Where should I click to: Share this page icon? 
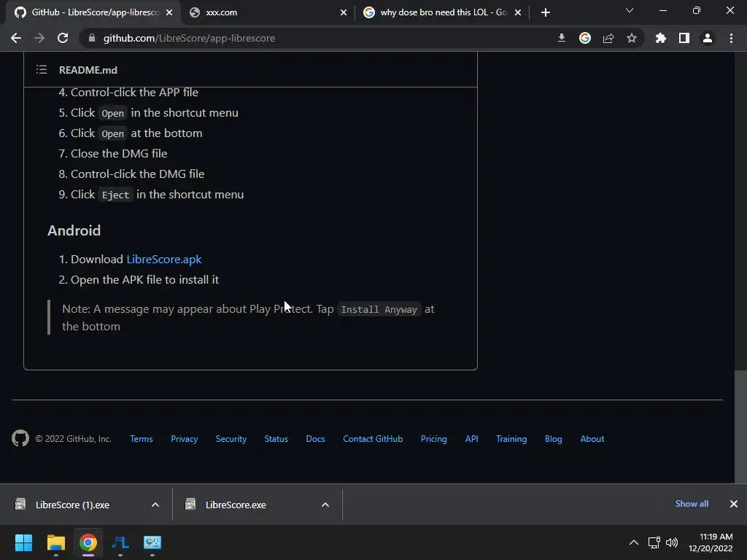click(608, 38)
